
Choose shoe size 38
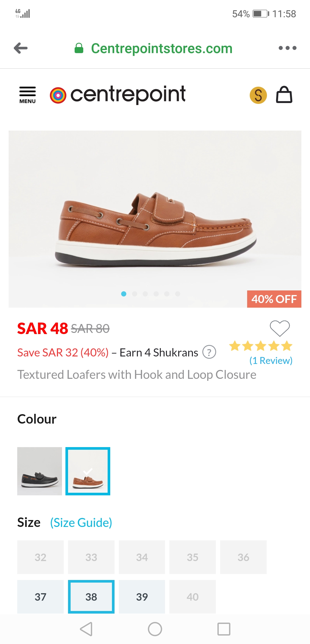click(x=91, y=597)
